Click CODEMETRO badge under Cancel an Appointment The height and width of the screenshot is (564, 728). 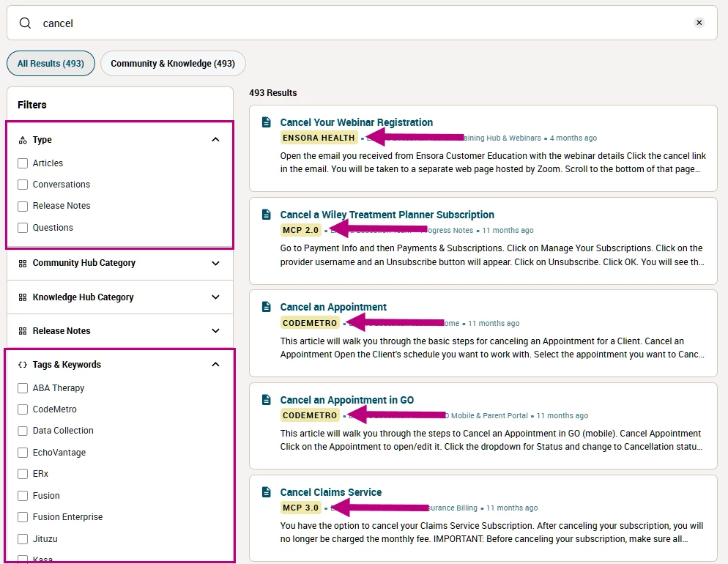310,323
